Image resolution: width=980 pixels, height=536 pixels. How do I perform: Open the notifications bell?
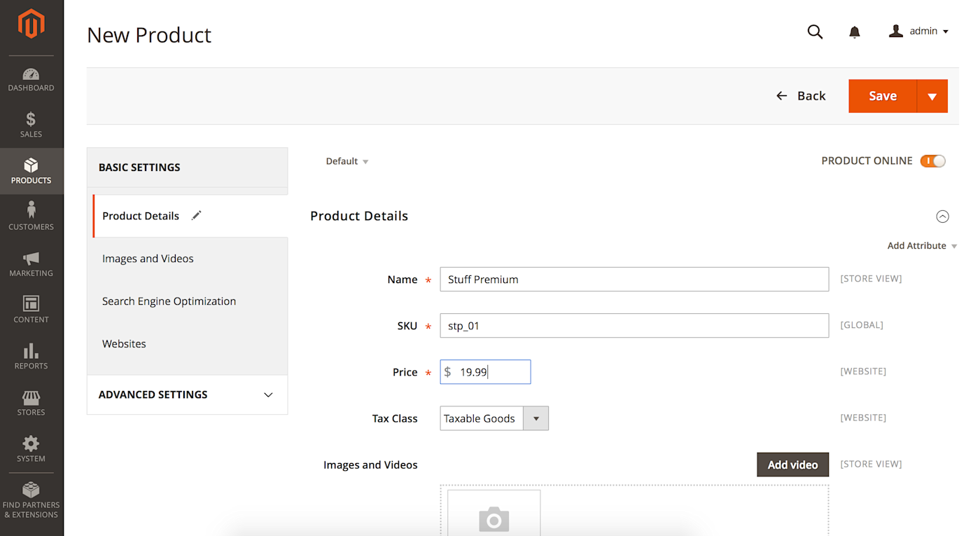click(x=854, y=32)
